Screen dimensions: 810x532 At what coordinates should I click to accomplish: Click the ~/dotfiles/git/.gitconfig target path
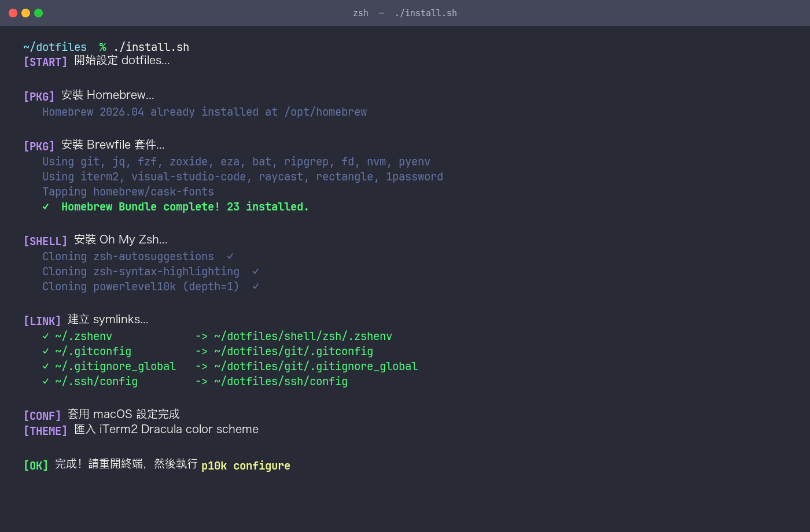(293, 351)
